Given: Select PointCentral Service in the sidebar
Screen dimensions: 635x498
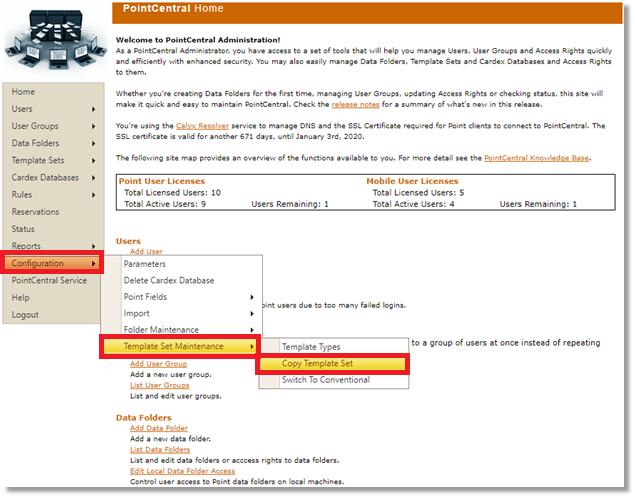Looking at the screenshot, I should coord(49,281).
